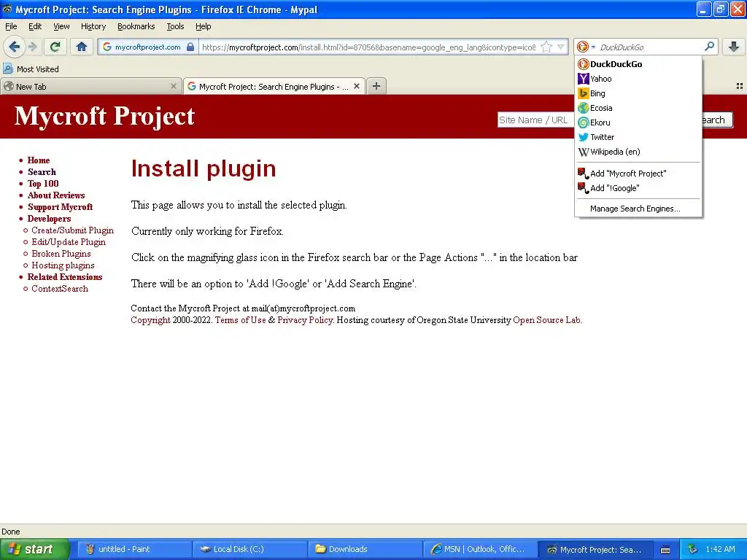Open the Open Source Lab link

[547, 320]
